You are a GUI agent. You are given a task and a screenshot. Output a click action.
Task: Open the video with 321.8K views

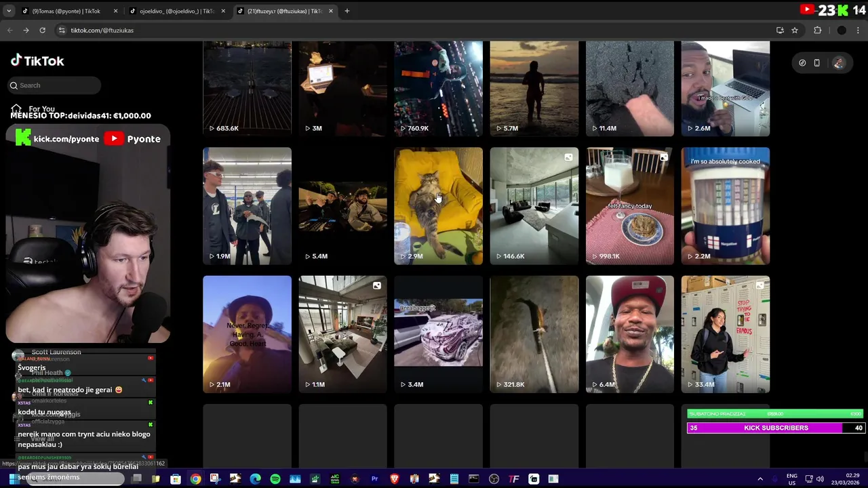click(x=534, y=333)
